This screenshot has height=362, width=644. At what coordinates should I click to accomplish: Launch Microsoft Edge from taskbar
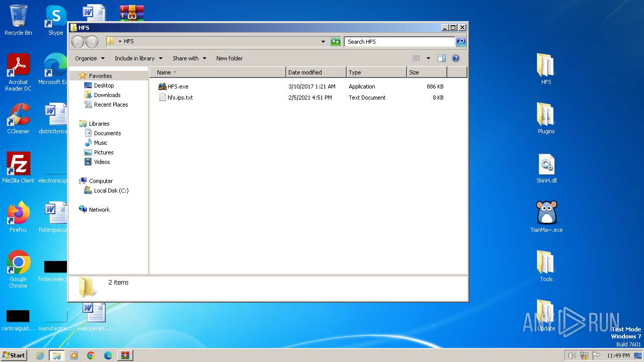coord(108,355)
